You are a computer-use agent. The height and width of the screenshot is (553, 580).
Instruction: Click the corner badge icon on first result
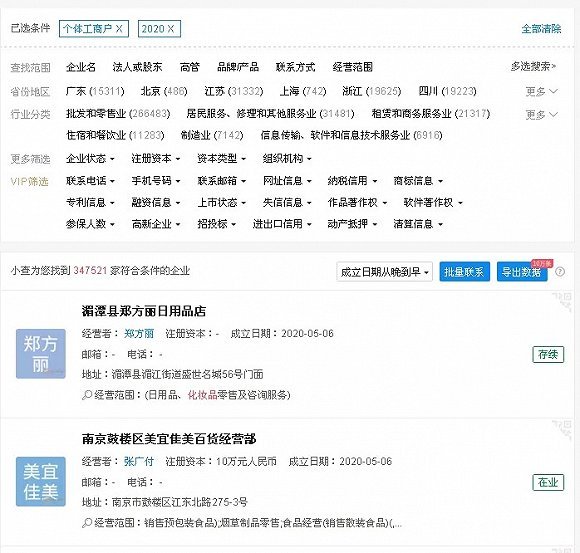tap(562, 301)
